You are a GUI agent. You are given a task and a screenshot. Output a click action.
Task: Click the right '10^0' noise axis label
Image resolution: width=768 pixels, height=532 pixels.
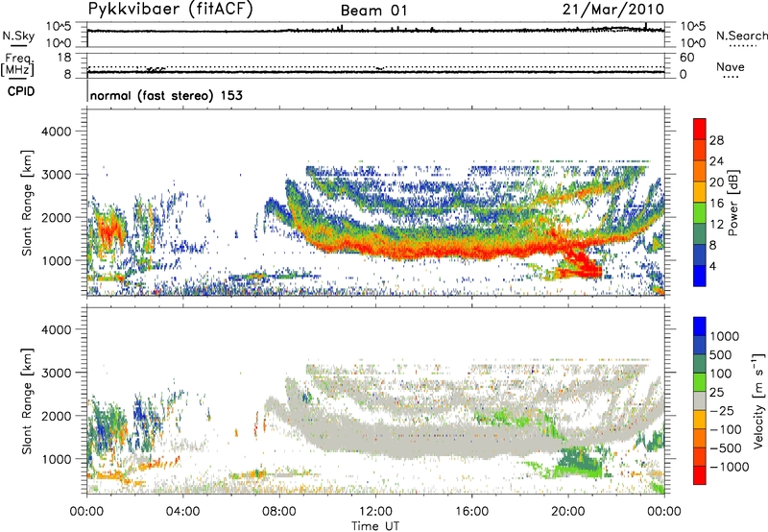point(693,43)
